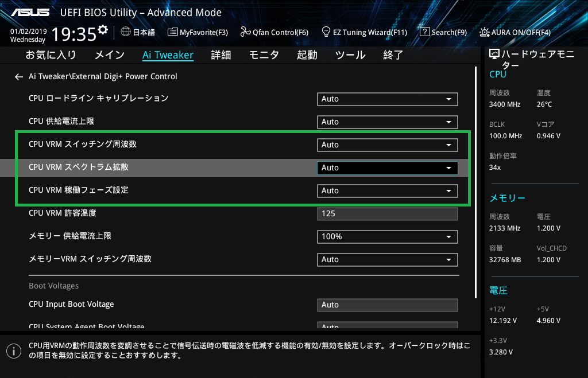This screenshot has width=588, height=378.
Task: Click 26°C temperature value
Action: [544, 104]
